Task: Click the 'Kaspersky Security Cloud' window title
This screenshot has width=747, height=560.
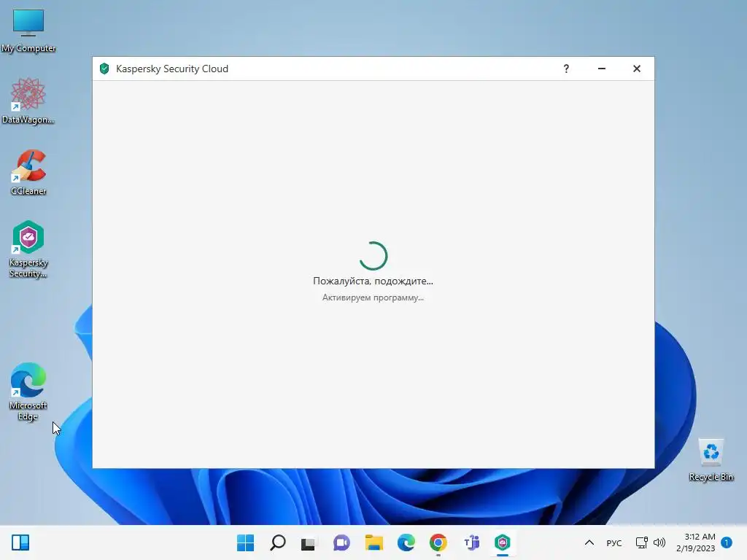Action: pyautogui.click(x=172, y=69)
